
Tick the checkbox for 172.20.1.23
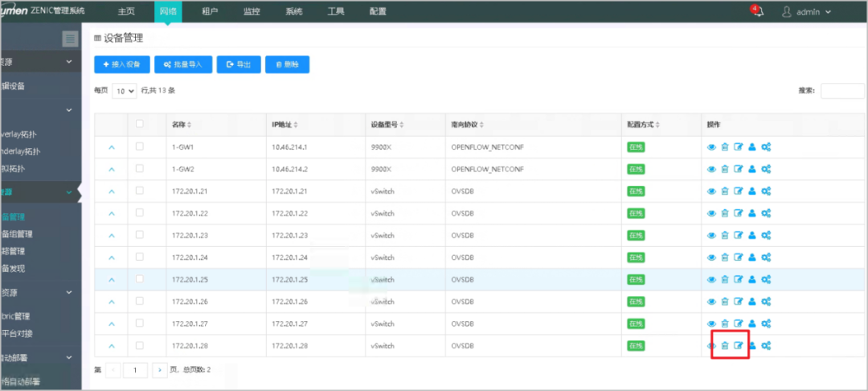pos(140,235)
